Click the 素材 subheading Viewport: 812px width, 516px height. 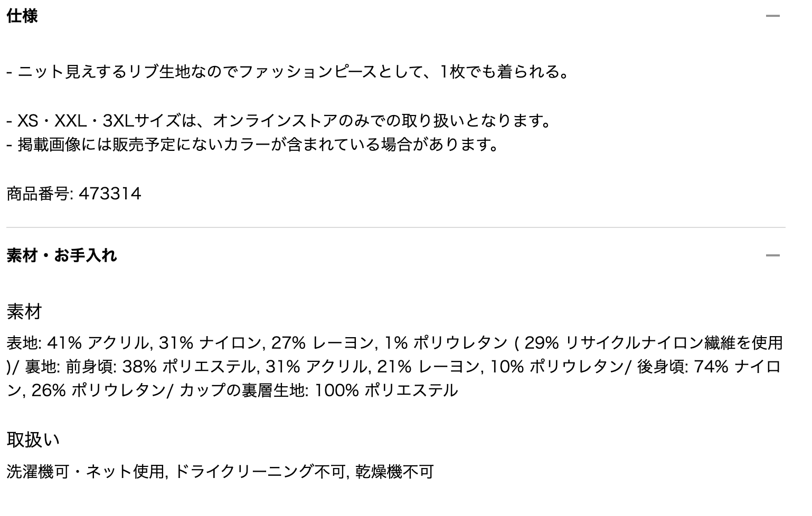coord(24,312)
